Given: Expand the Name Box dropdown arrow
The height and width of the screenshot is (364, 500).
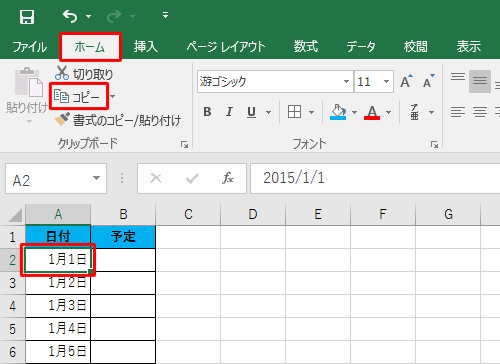Looking at the screenshot, I should coord(96,178).
